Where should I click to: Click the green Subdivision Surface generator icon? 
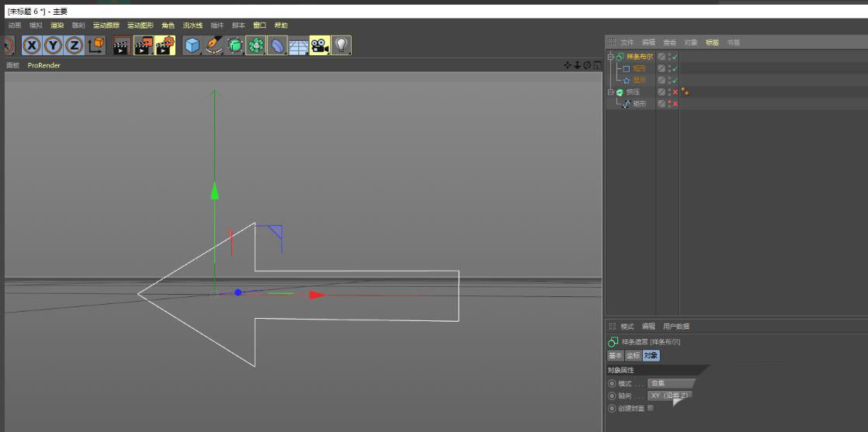coord(234,46)
